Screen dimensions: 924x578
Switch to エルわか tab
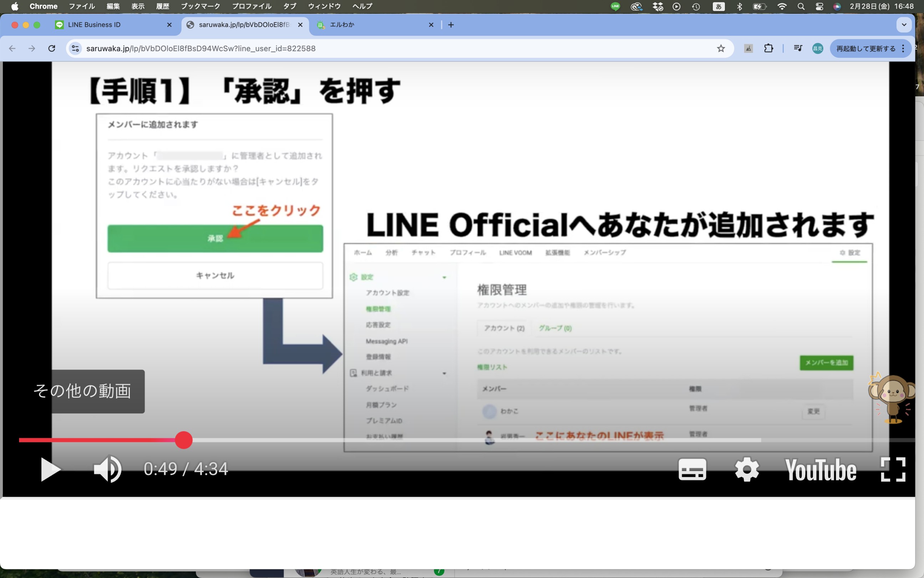[x=375, y=25]
